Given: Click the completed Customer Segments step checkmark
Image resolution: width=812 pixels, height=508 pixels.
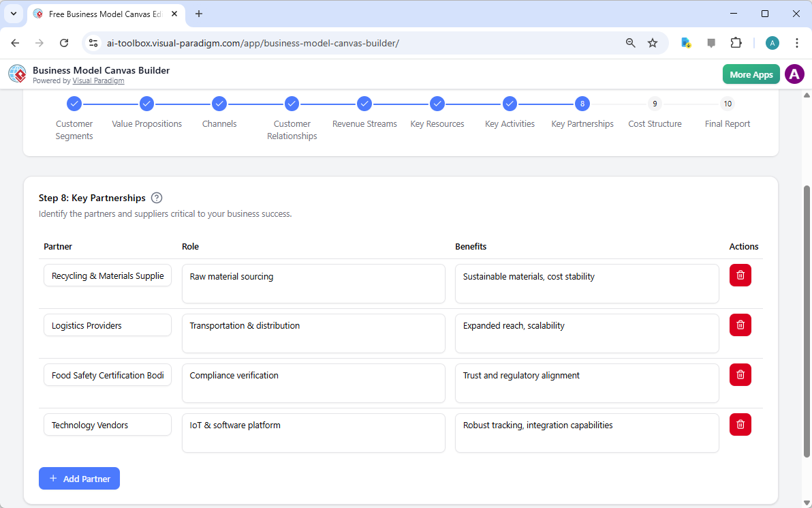Looking at the screenshot, I should pos(74,104).
